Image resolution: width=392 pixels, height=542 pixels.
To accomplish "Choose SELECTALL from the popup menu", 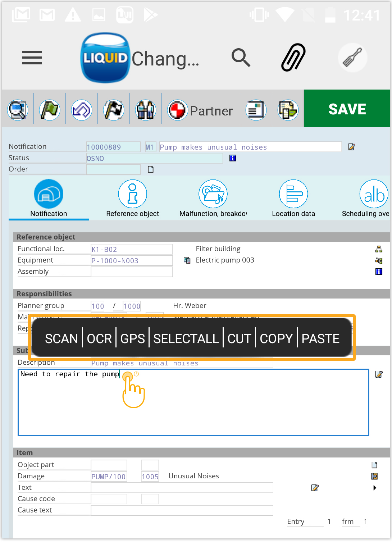I will click(186, 338).
